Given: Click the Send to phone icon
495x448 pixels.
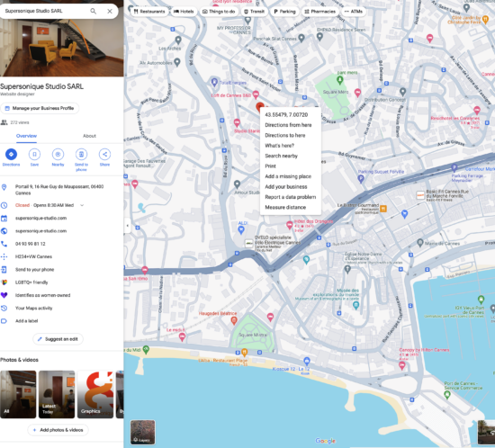Looking at the screenshot, I should [x=81, y=154].
